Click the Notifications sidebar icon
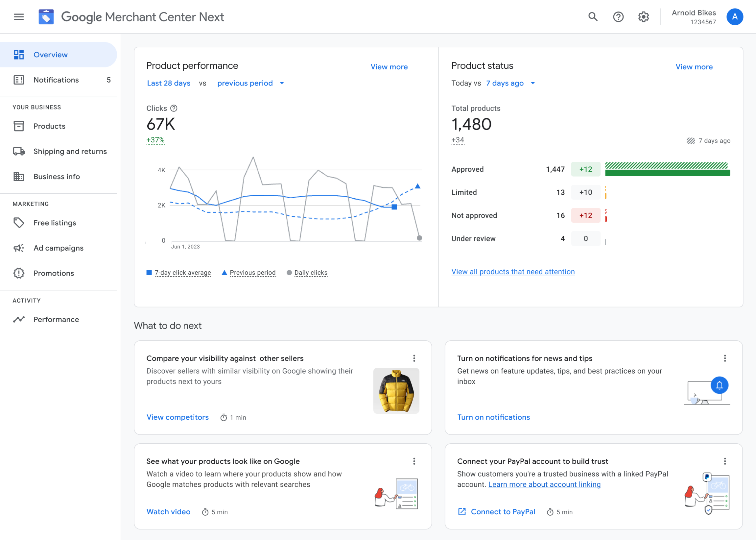This screenshot has width=756, height=540. 19,80
